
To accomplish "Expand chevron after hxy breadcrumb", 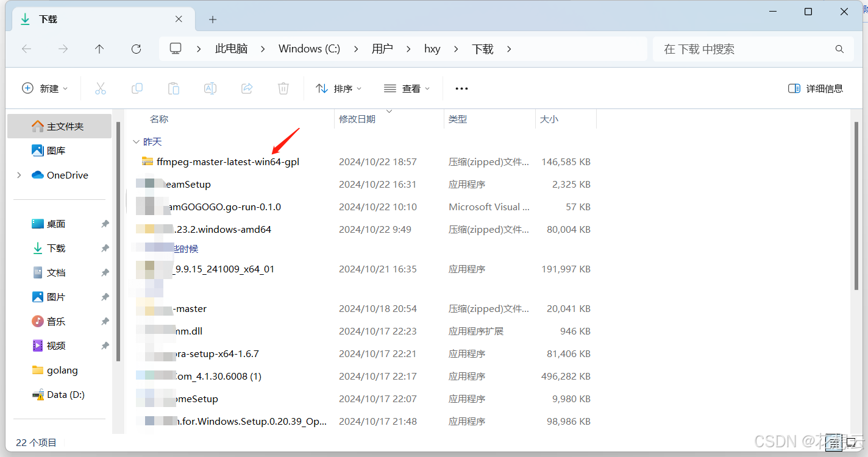I will [x=456, y=49].
